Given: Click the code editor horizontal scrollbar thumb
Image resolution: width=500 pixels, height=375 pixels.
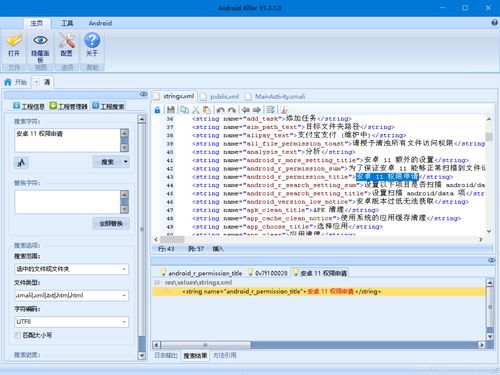Looking at the screenshot, I should 172,239.
